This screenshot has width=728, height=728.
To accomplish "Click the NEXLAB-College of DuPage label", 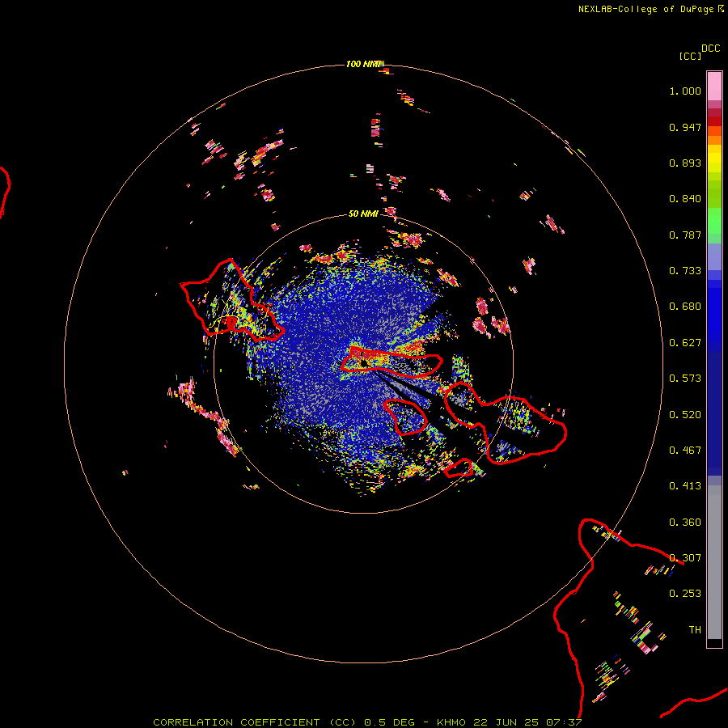I will pyautogui.click(x=645, y=9).
